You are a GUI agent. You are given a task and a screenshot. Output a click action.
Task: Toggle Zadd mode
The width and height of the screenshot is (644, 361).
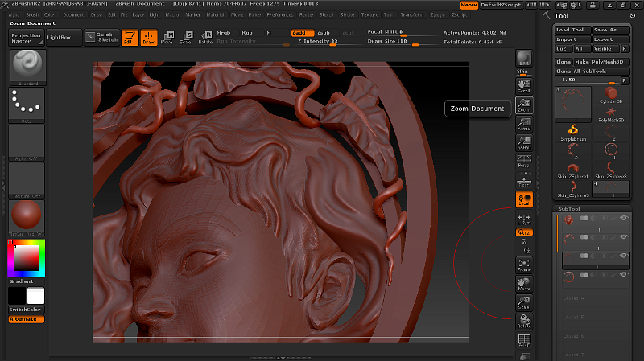(303, 33)
